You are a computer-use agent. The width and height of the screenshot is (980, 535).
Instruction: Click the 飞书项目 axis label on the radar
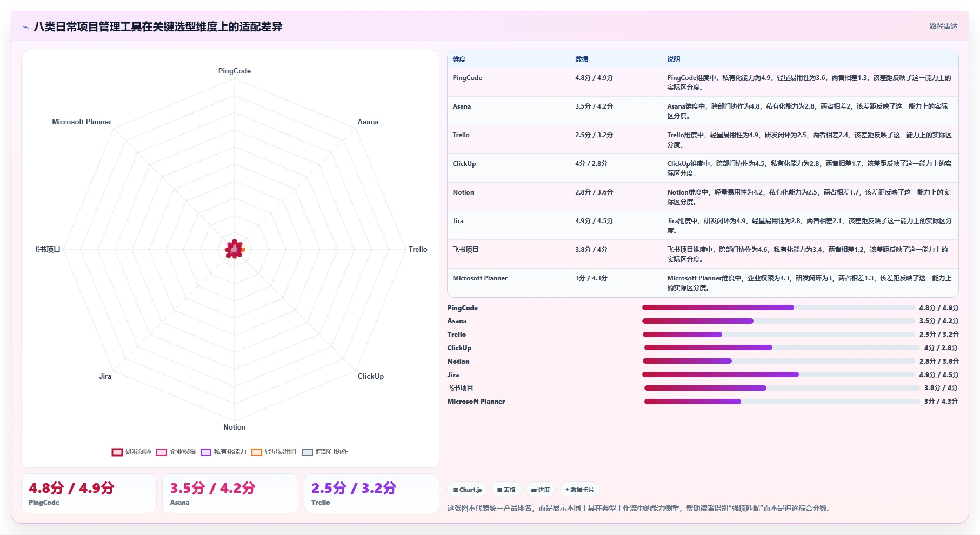pyautogui.click(x=46, y=250)
